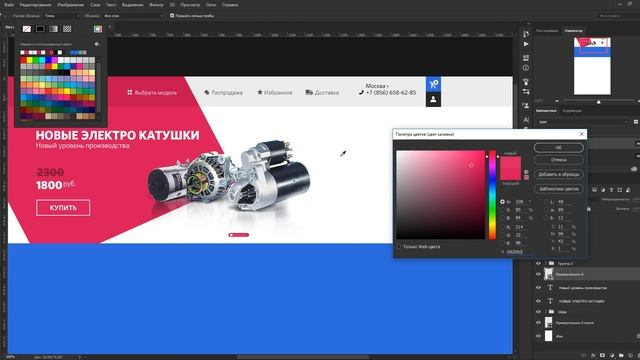Select the S saturation radio button
640x360 pixels.
tap(502, 210)
